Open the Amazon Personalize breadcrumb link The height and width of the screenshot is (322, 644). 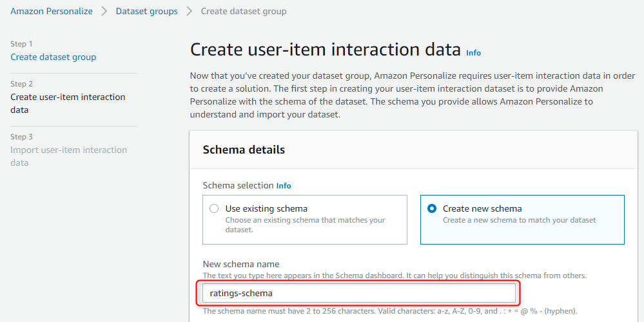(x=52, y=11)
